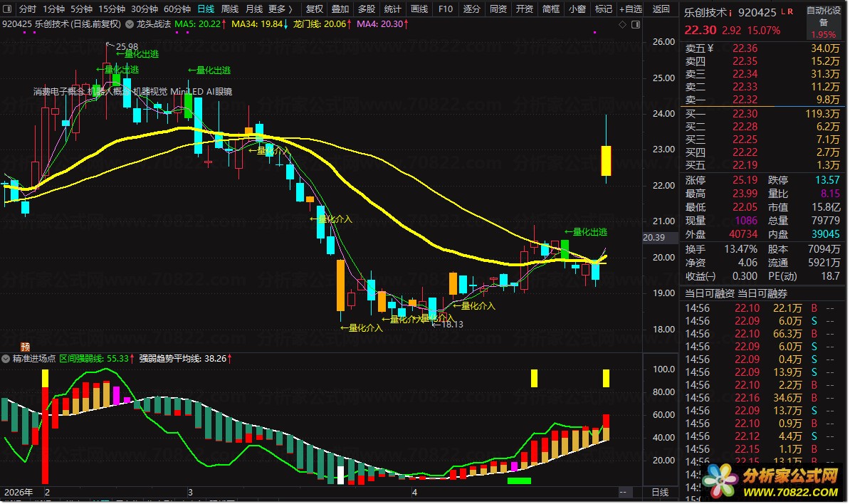Add stock via +自选 button
This screenshot has width=850, height=504.
coord(631,9)
